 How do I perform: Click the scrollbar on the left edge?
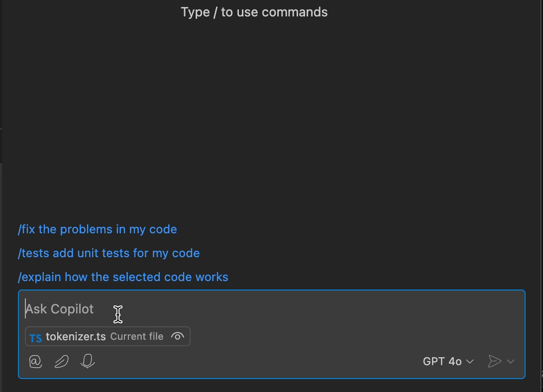(2, 145)
